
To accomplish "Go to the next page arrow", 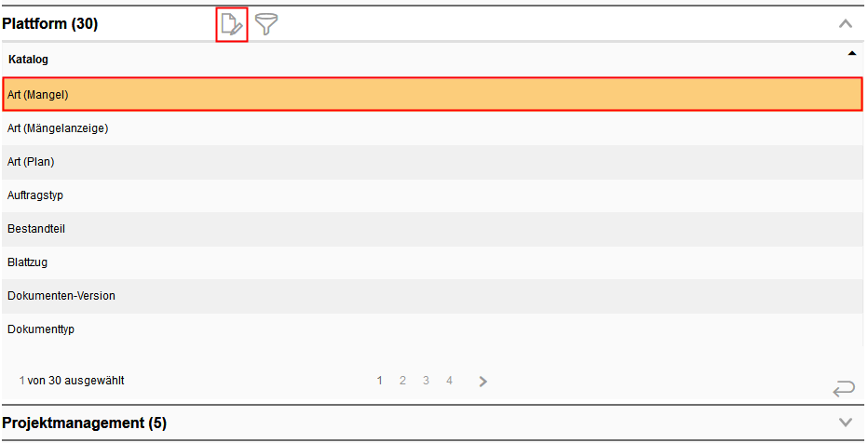I will [483, 381].
